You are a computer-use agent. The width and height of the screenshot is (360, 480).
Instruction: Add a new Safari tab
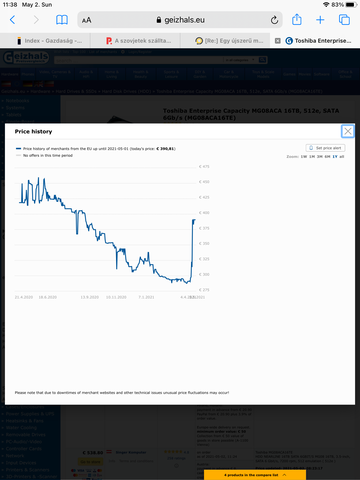point(320,20)
